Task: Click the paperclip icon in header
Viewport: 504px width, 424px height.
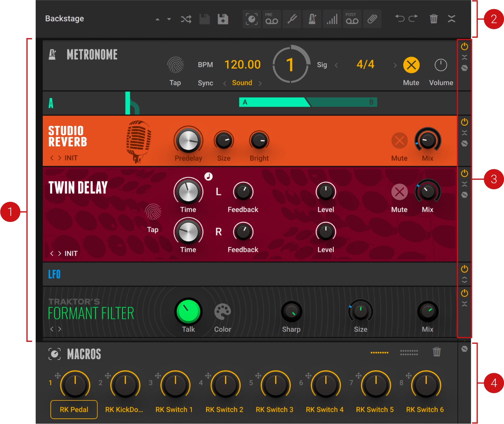Action: (x=372, y=19)
